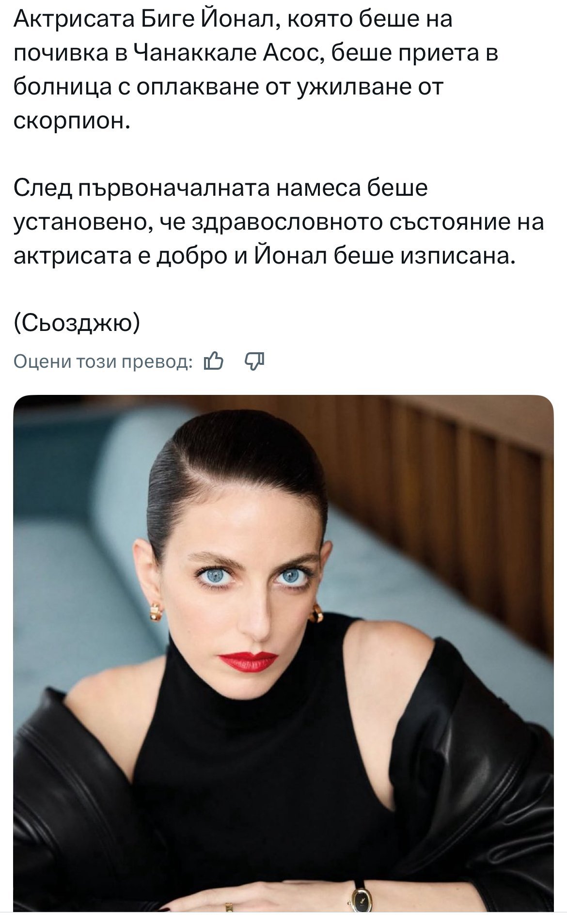Click the gold ring on the finger
567x924 pixels.
229,906
